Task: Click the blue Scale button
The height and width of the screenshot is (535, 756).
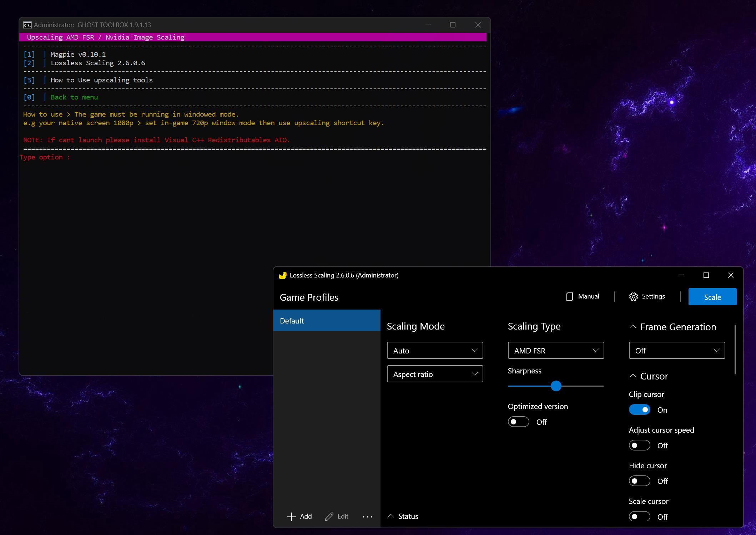Action: pyautogui.click(x=712, y=297)
